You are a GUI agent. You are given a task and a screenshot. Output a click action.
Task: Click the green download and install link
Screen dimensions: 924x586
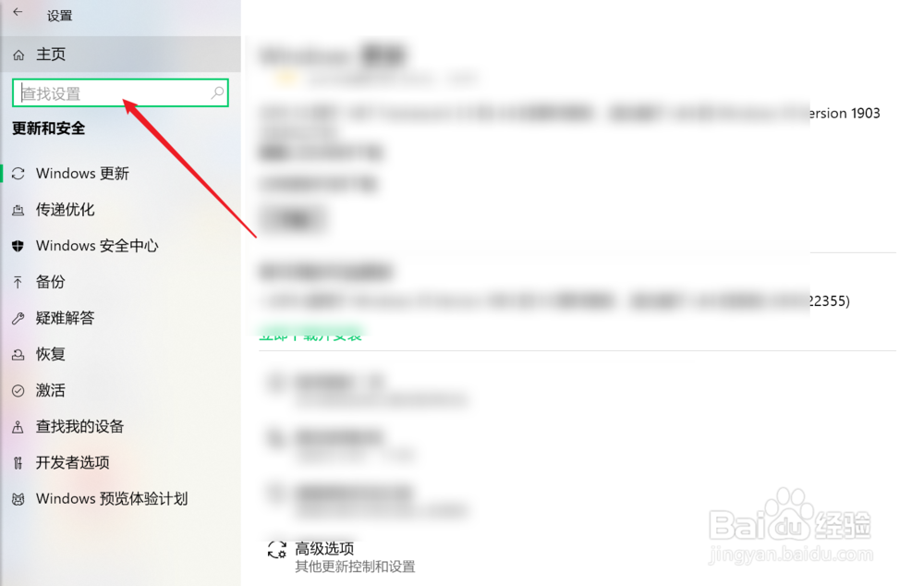click(x=310, y=335)
